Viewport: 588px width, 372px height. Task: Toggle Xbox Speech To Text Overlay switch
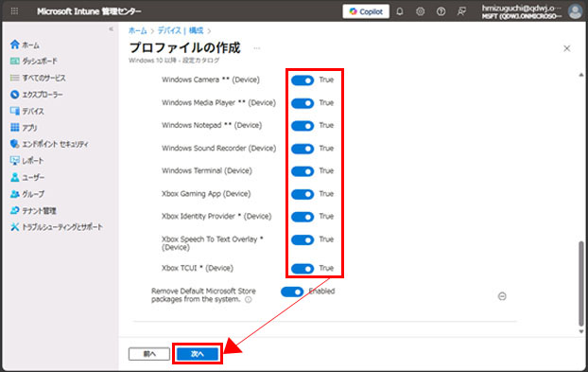[303, 239]
